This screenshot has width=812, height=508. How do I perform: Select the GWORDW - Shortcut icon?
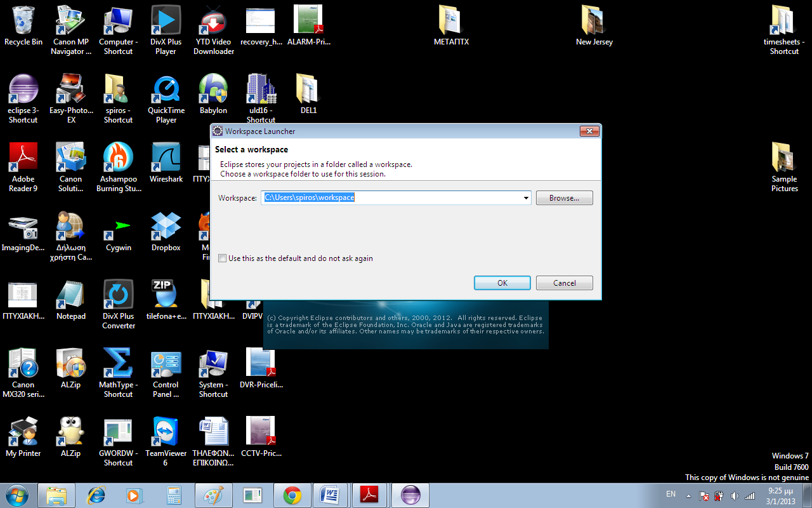[x=119, y=442]
